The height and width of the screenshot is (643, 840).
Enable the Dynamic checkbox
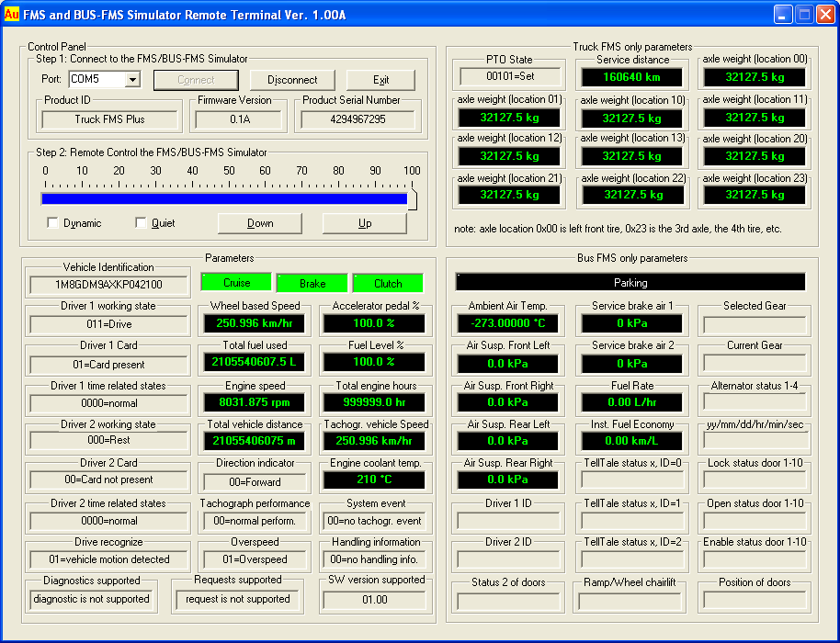52,223
